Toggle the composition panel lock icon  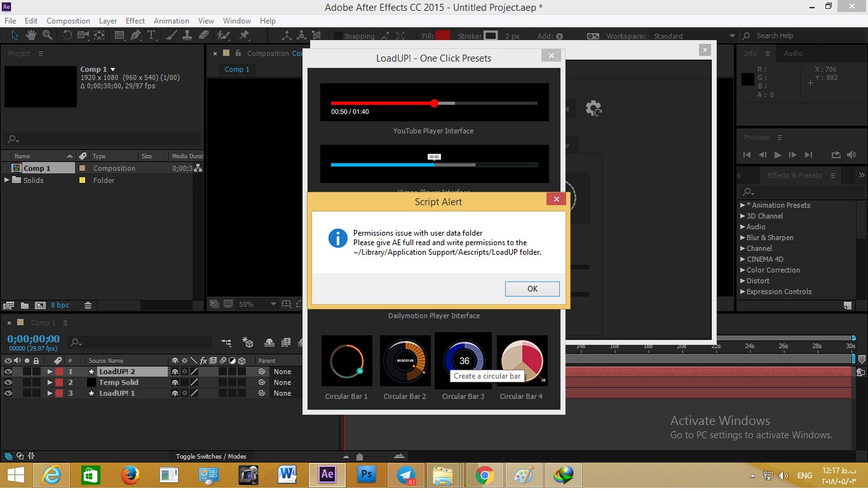[238, 53]
